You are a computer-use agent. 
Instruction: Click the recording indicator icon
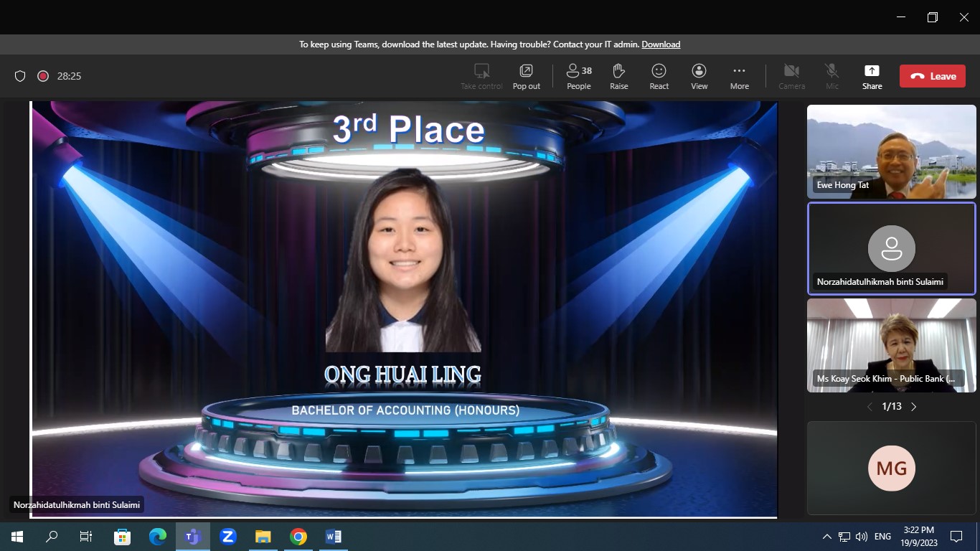click(x=43, y=76)
